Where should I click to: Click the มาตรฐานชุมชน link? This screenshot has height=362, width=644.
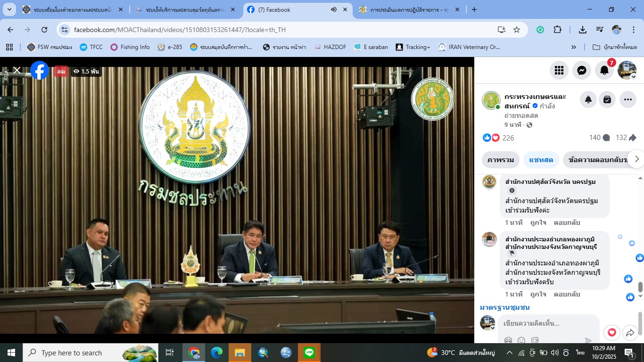pyautogui.click(x=504, y=307)
